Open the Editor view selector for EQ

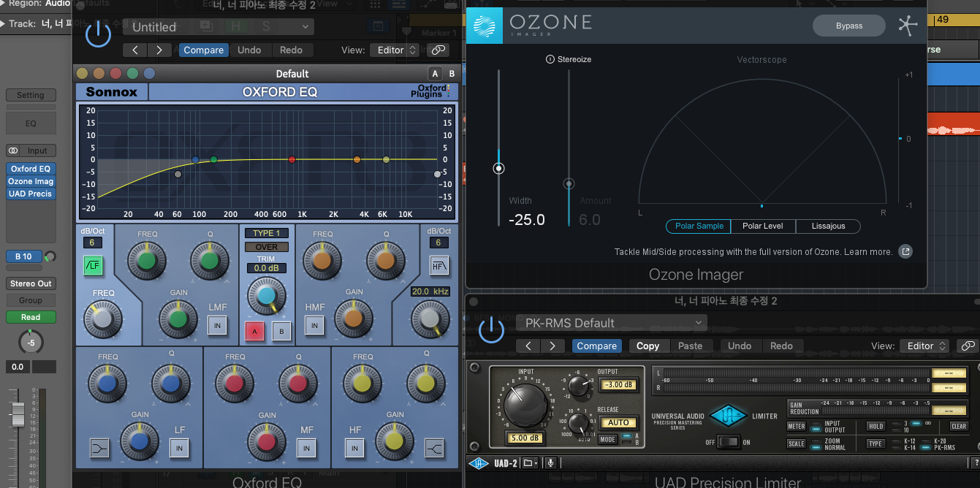point(395,50)
